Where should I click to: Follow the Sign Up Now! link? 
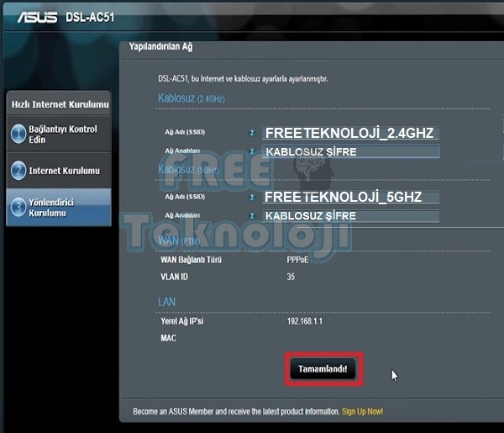click(362, 412)
